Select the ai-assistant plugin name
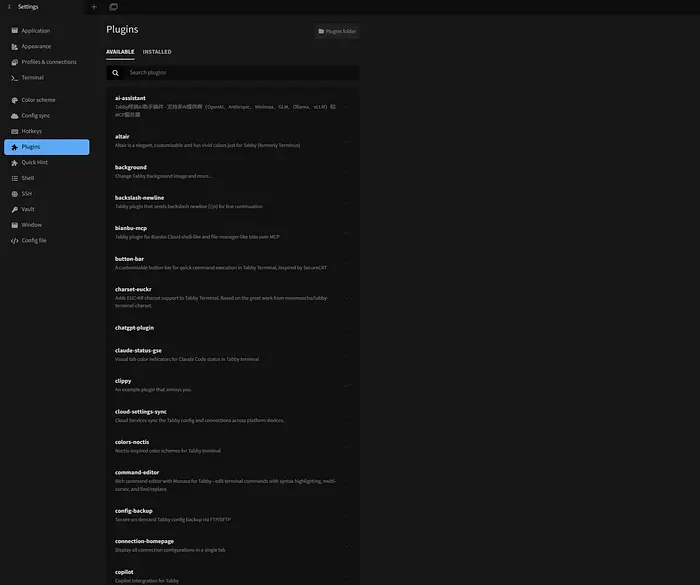This screenshot has width=700, height=585. pos(130,98)
